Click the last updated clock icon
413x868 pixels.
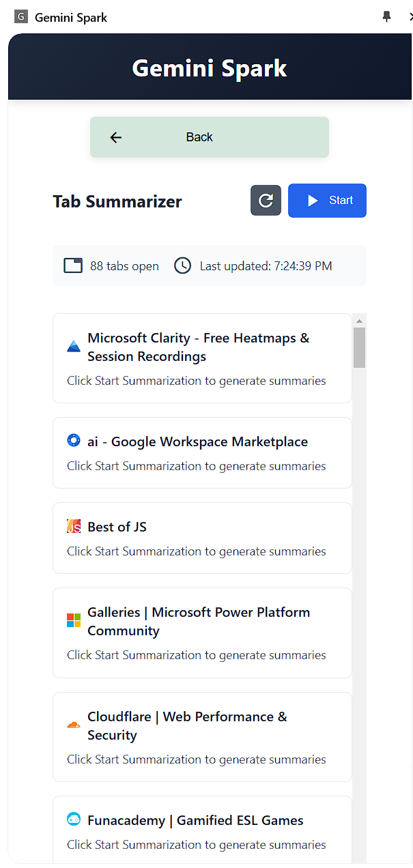coord(182,265)
